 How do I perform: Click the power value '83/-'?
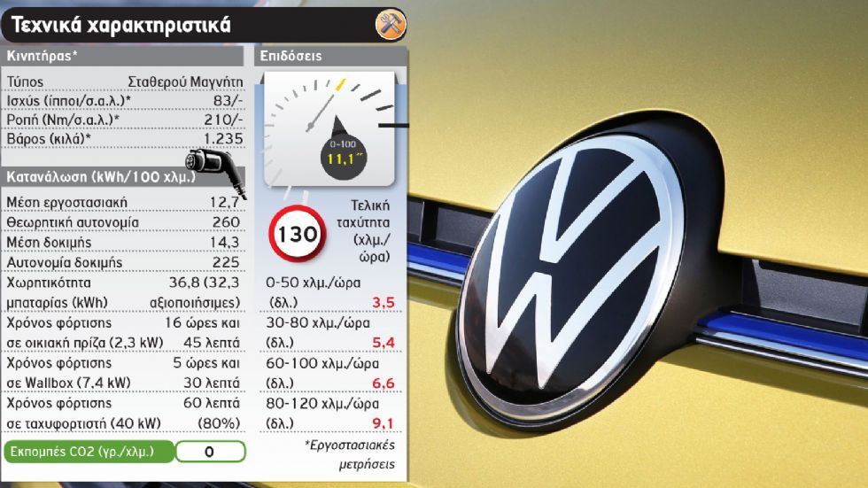229,101
